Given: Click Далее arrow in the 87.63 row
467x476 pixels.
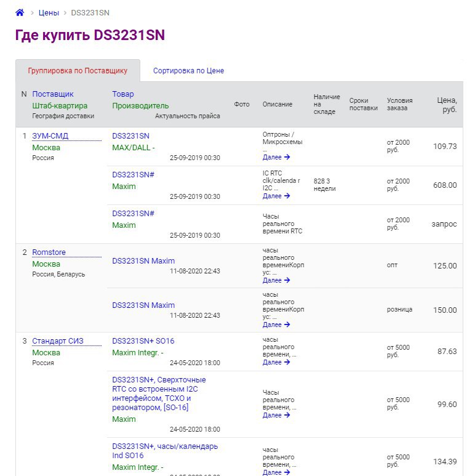Looking at the screenshot, I should (x=276, y=362).
